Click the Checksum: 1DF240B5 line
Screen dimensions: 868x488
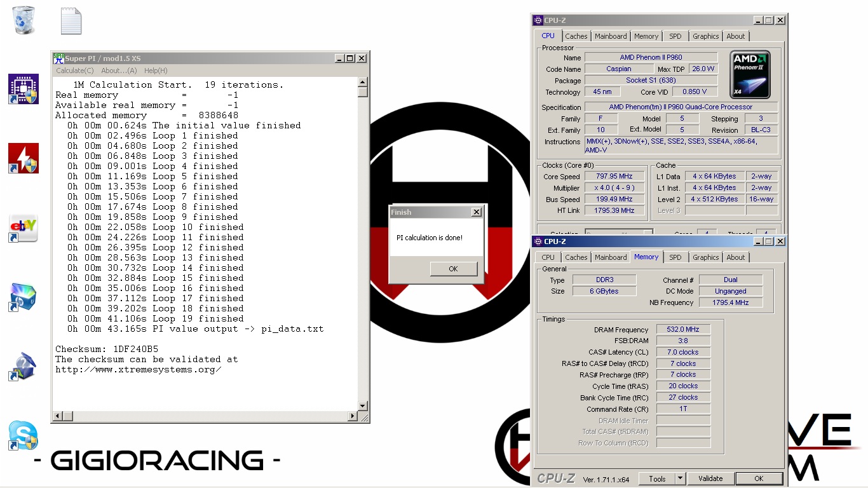tap(107, 349)
